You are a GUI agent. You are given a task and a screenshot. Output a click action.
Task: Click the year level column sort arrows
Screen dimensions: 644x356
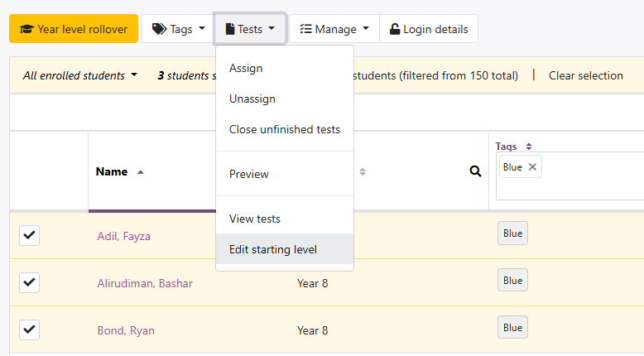pos(363,172)
